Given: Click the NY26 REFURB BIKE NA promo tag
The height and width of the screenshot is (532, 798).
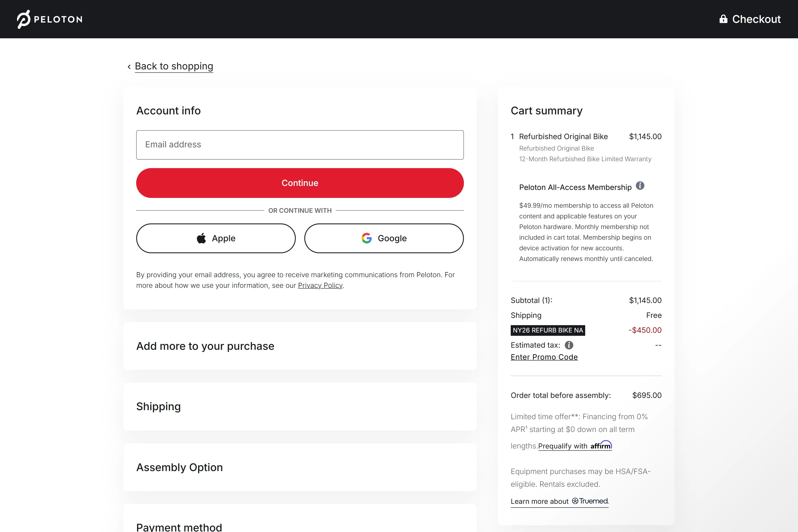Looking at the screenshot, I should coord(548,330).
